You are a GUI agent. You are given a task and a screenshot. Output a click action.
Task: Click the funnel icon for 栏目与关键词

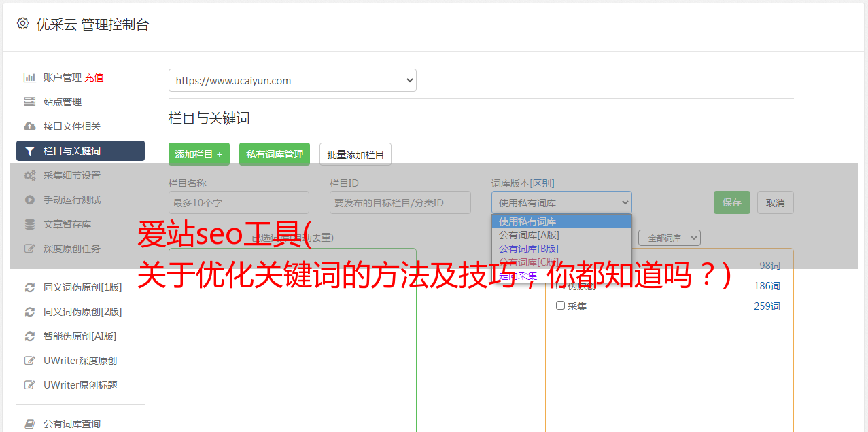coord(29,151)
